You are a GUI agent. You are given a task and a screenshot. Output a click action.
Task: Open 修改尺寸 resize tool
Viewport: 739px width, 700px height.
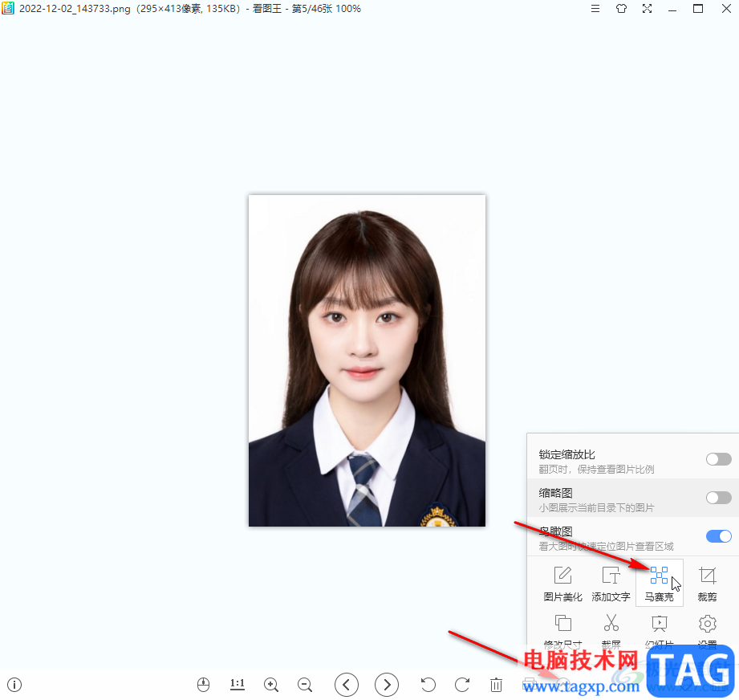pyautogui.click(x=562, y=631)
